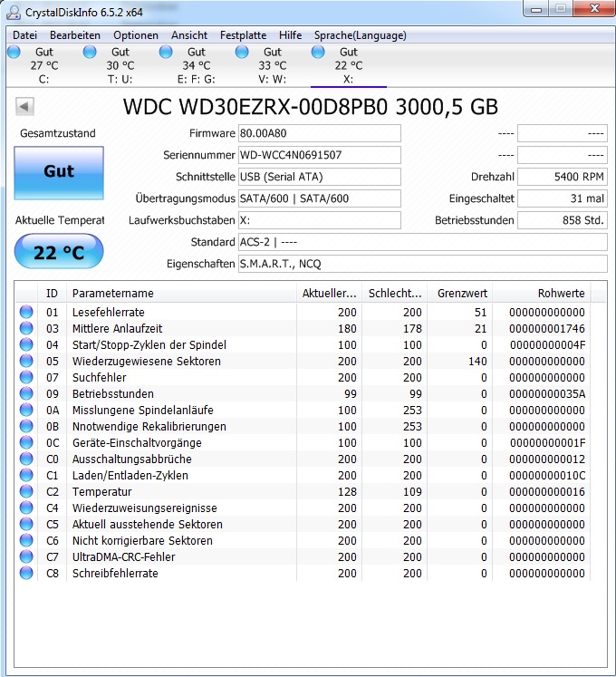Click the Laufwerksbuchstaben field X:
The image size is (616, 677).
click(320, 220)
